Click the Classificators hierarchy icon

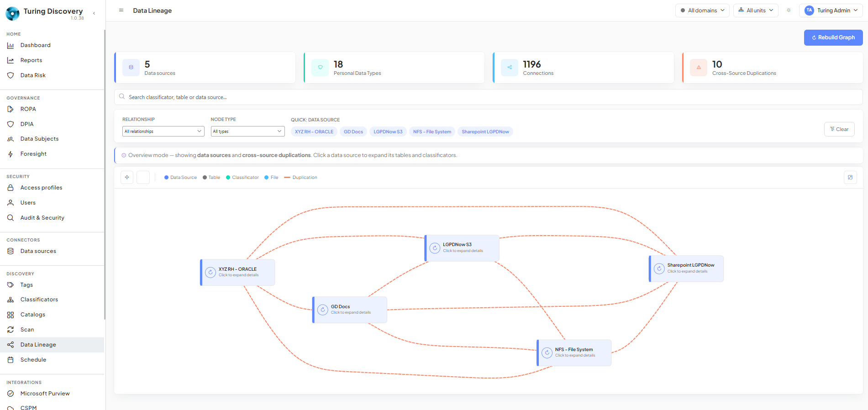coord(11,300)
